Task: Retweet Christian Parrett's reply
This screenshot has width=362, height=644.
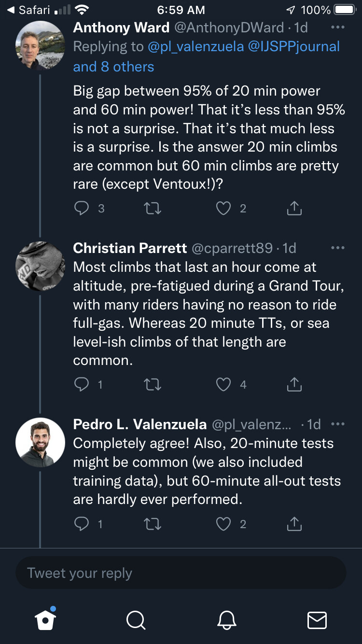Action: (x=153, y=384)
